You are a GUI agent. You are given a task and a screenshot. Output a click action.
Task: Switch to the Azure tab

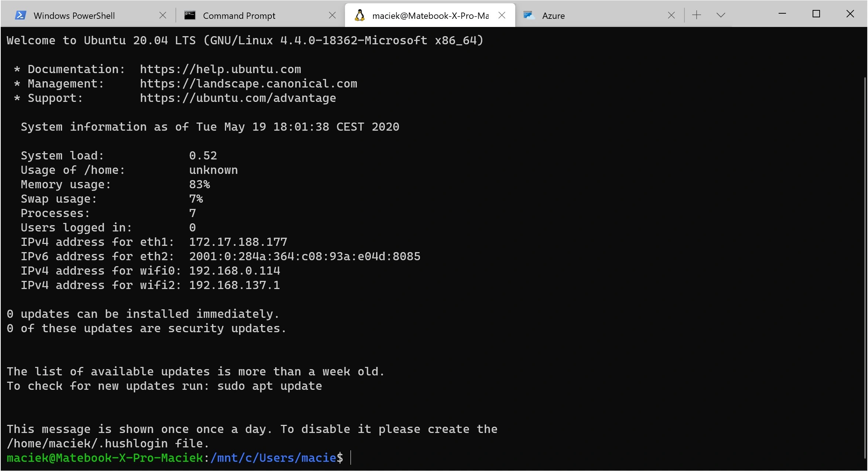pos(599,15)
